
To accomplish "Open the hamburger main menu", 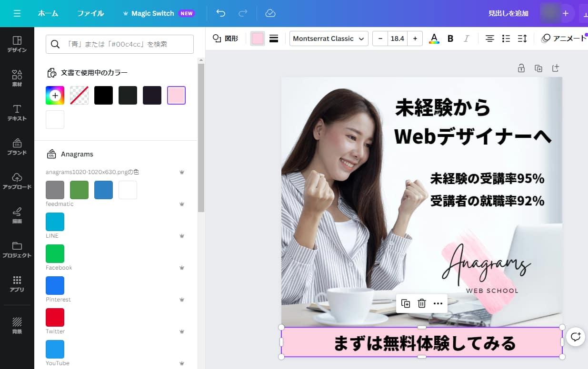I will click(x=17, y=13).
